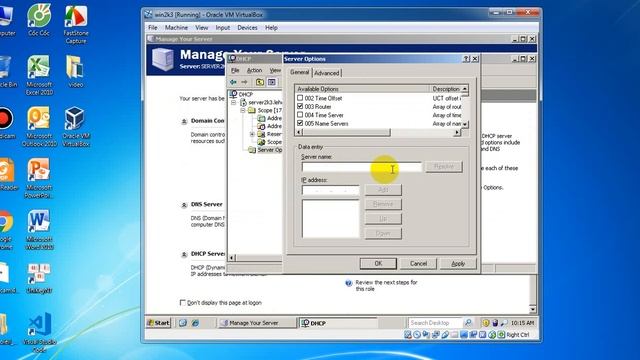Click the Server Options help question-mark button

pos(466,59)
